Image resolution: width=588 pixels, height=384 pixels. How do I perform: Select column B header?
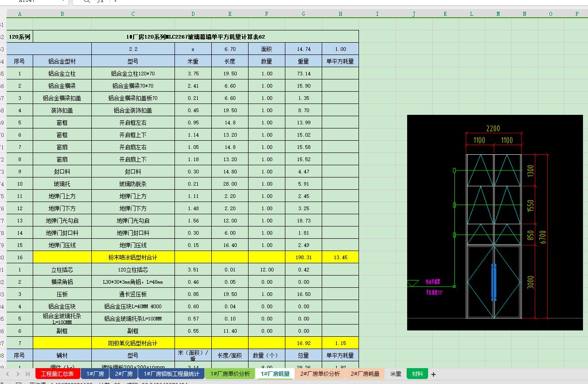(62, 14)
